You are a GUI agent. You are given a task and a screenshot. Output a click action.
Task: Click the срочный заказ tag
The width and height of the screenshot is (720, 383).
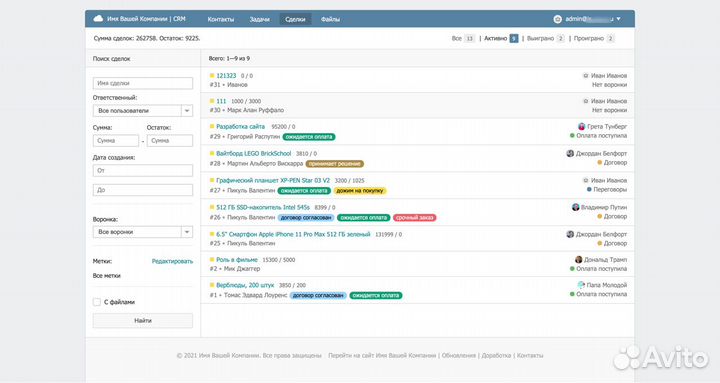[x=415, y=218]
